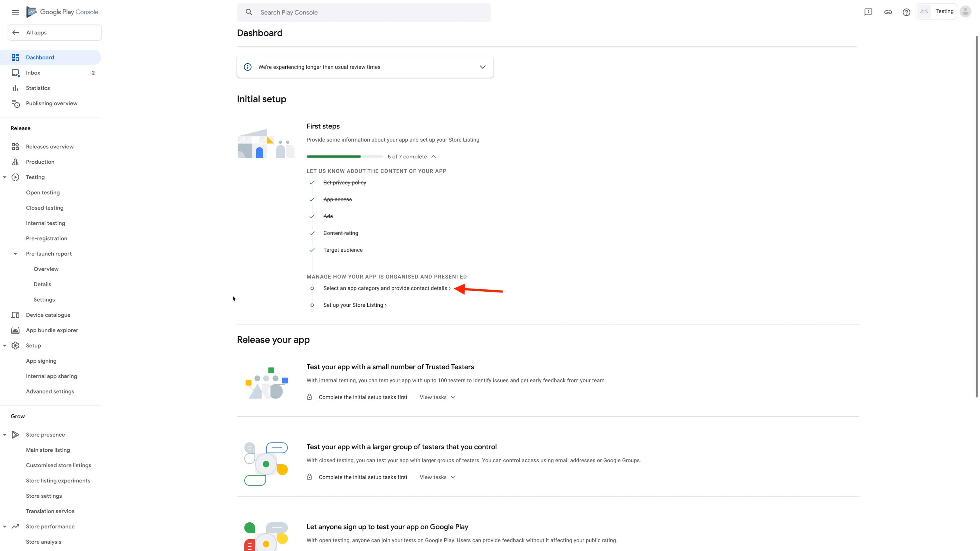Screen dimensions: 980x551
Task: Collapse the Pre-launch report tree
Action: (x=15, y=254)
